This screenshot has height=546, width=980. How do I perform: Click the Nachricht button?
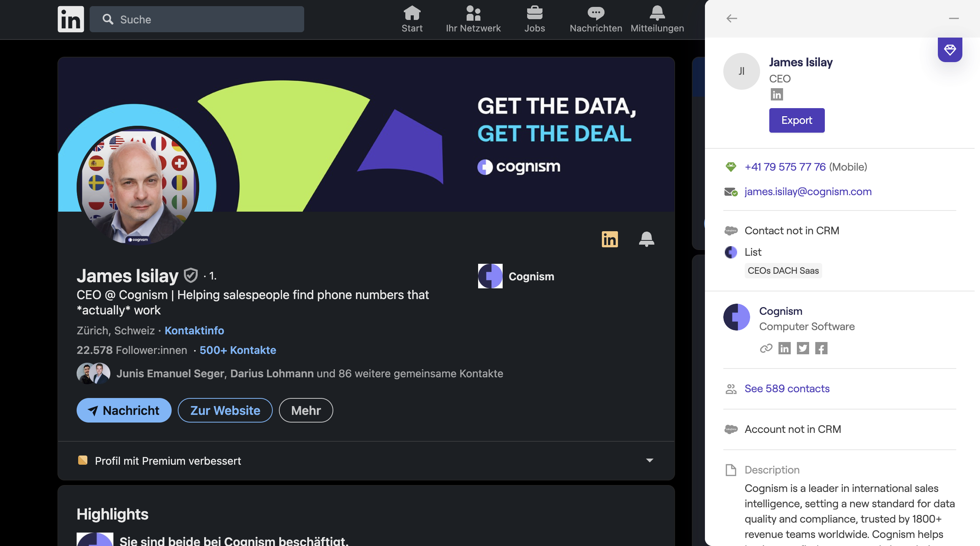coord(124,410)
